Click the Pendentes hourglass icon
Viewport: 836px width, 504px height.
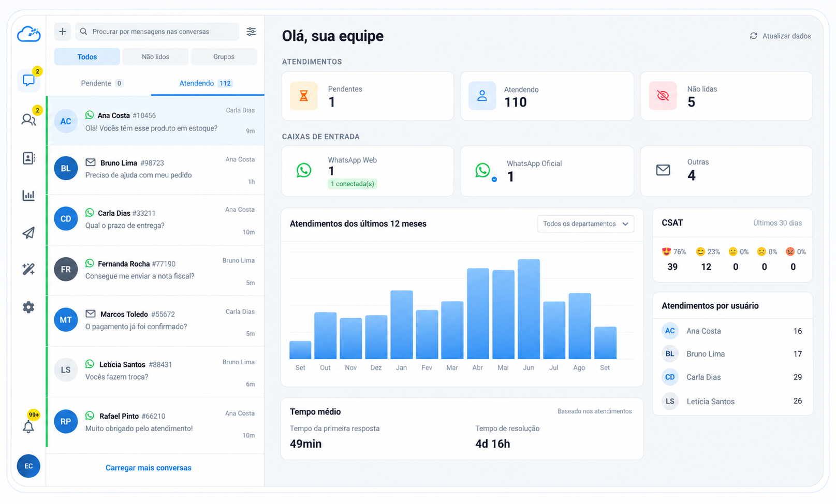[x=304, y=96]
